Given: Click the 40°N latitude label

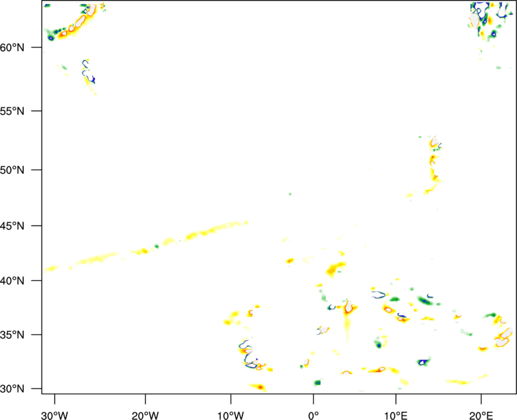Looking at the screenshot, I should pyautogui.click(x=12, y=281).
